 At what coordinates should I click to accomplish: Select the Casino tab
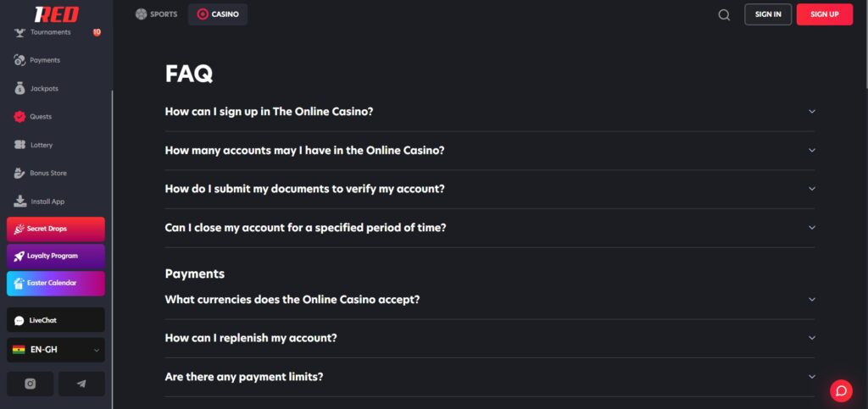pyautogui.click(x=218, y=14)
